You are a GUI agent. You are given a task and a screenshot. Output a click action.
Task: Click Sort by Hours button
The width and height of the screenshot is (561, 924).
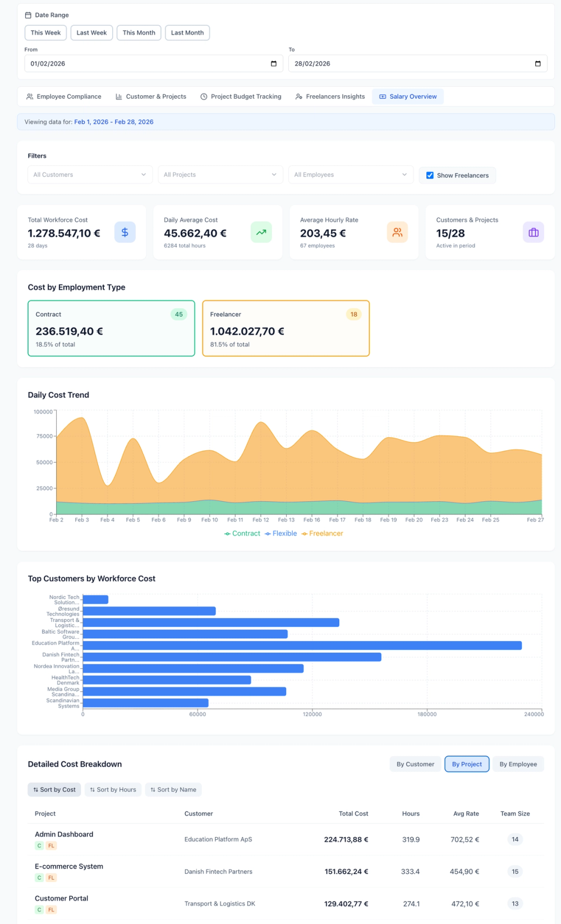(113, 789)
